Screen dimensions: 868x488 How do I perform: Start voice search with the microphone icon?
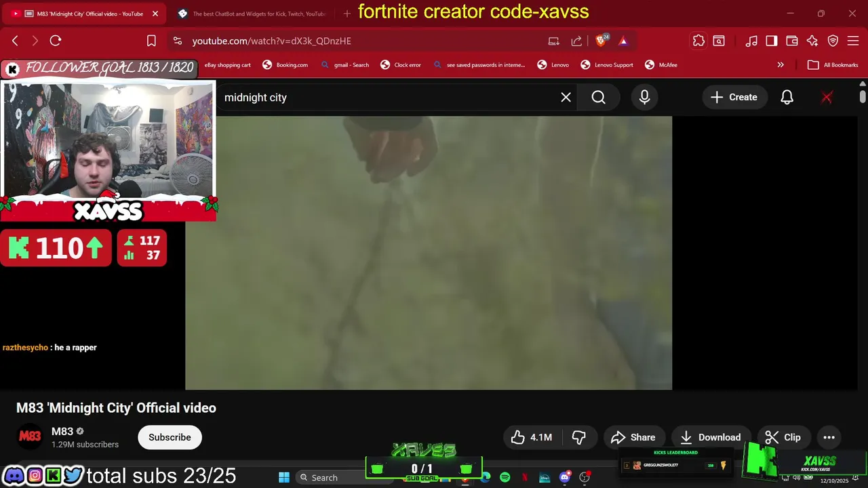click(644, 97)
